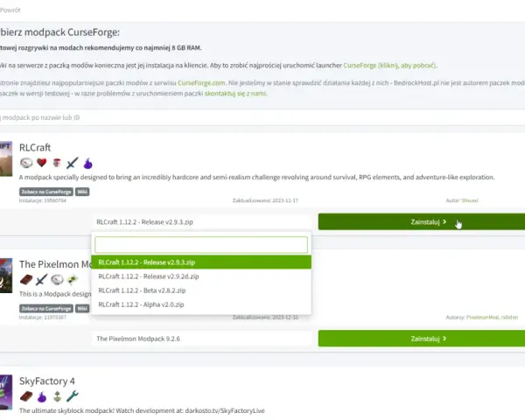Click the modpack name or ID search field

tap(262, 117)
